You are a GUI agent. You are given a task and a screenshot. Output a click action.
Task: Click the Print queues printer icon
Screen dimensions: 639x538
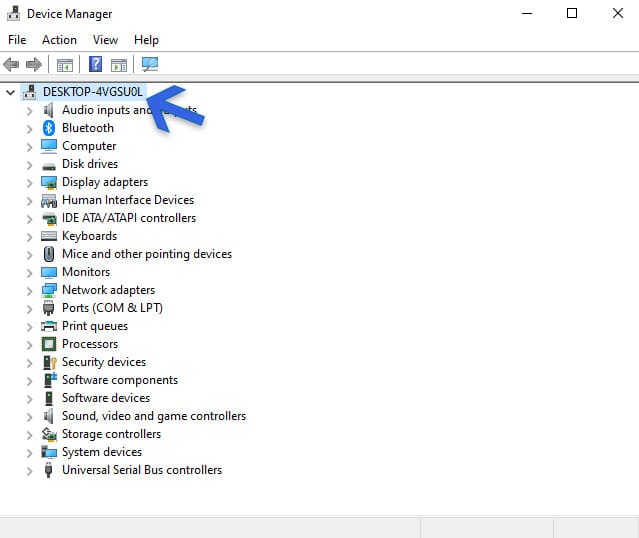tap(49, 326)
